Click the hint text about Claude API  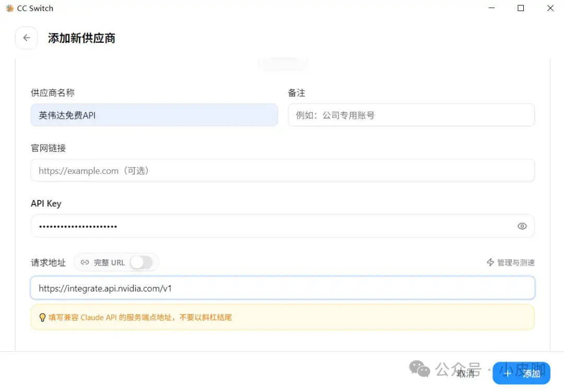(140, 317)
